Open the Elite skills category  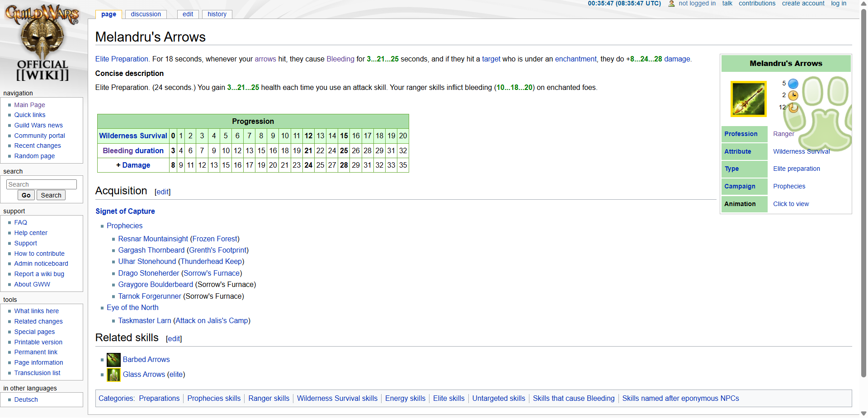click(449, 398)
